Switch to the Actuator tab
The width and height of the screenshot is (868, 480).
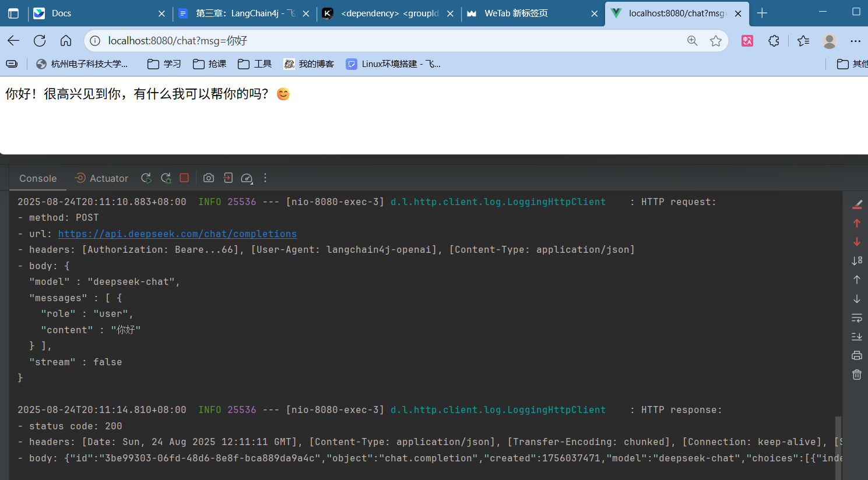[x=101, y=178]
